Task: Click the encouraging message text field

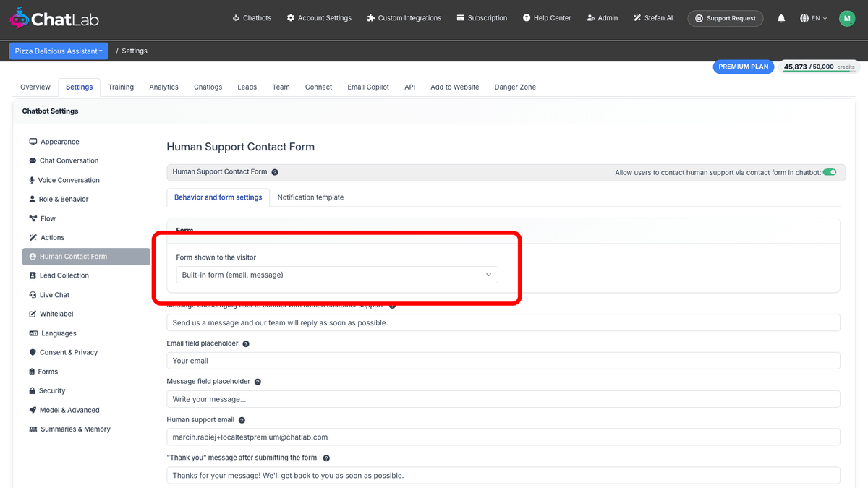Action: (503, 322)
